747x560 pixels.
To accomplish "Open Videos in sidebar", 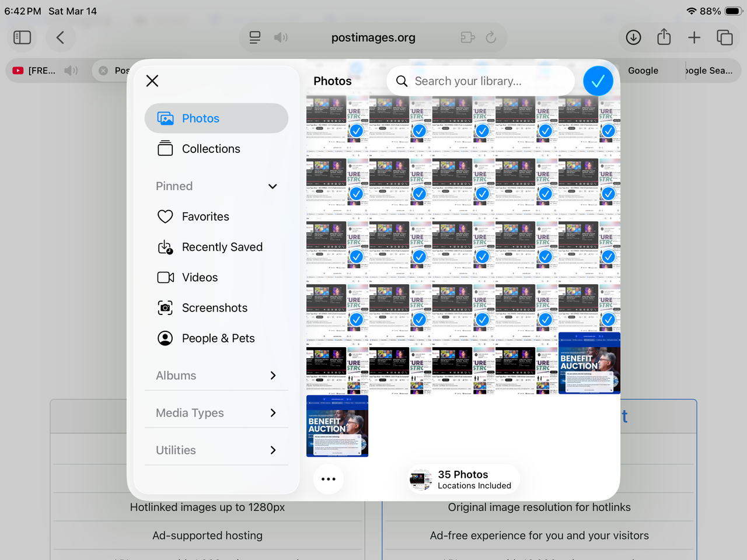I will tap(217, 277).
